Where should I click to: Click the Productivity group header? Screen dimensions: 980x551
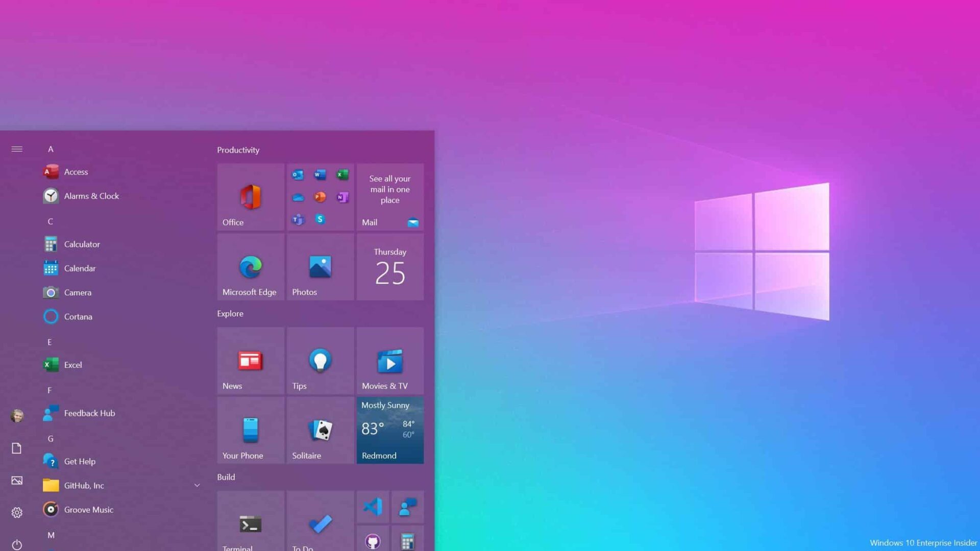[x=238, y=150]
